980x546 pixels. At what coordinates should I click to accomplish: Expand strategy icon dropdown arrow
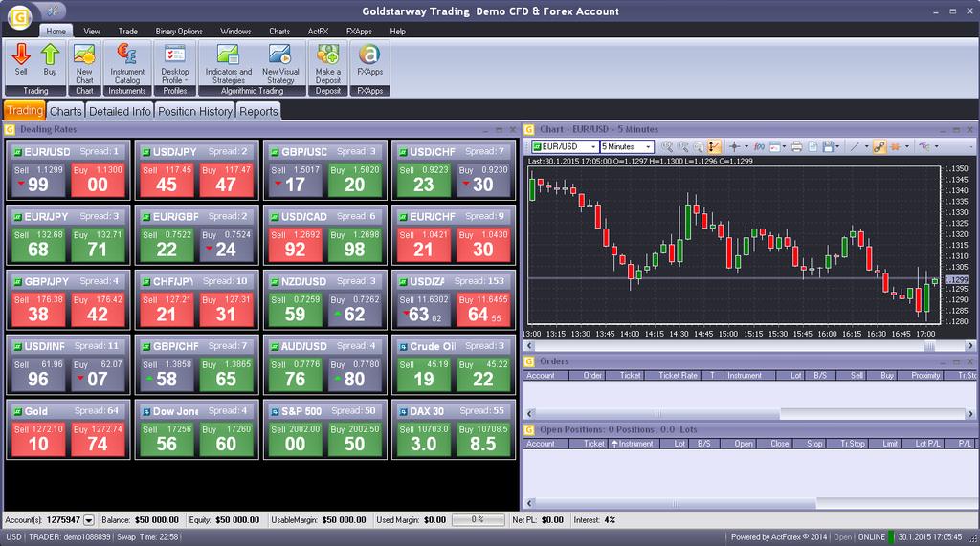click(936, 147)
